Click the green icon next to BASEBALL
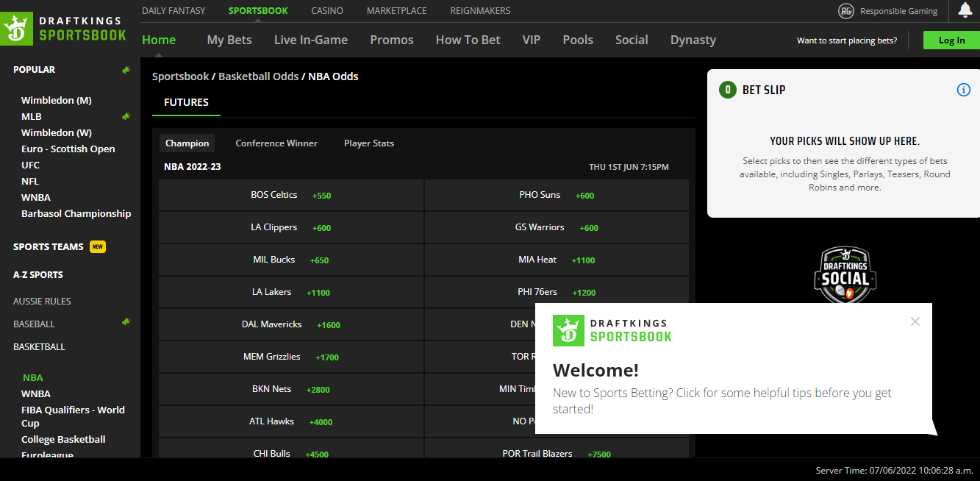This screenshot has width=980, height=481. [126, 321]
